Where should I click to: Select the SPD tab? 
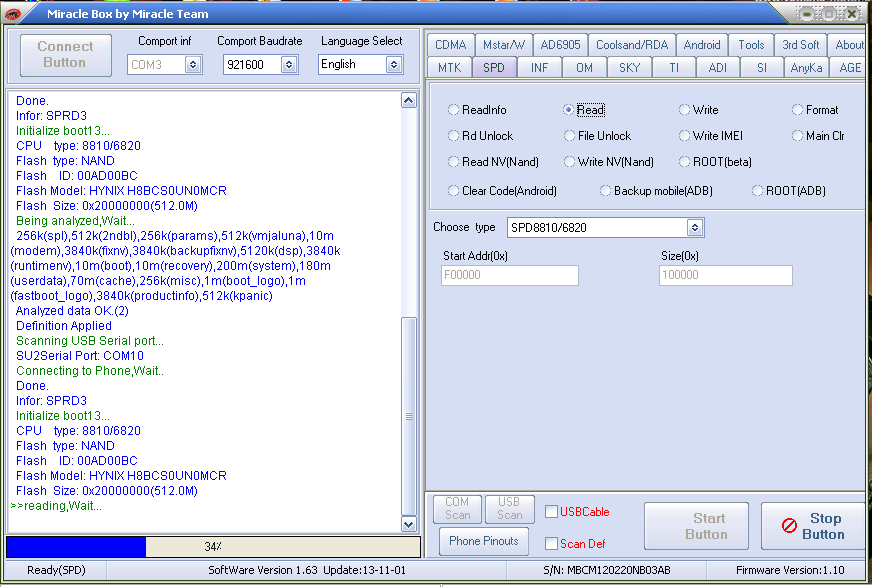[x=494, y=68]
